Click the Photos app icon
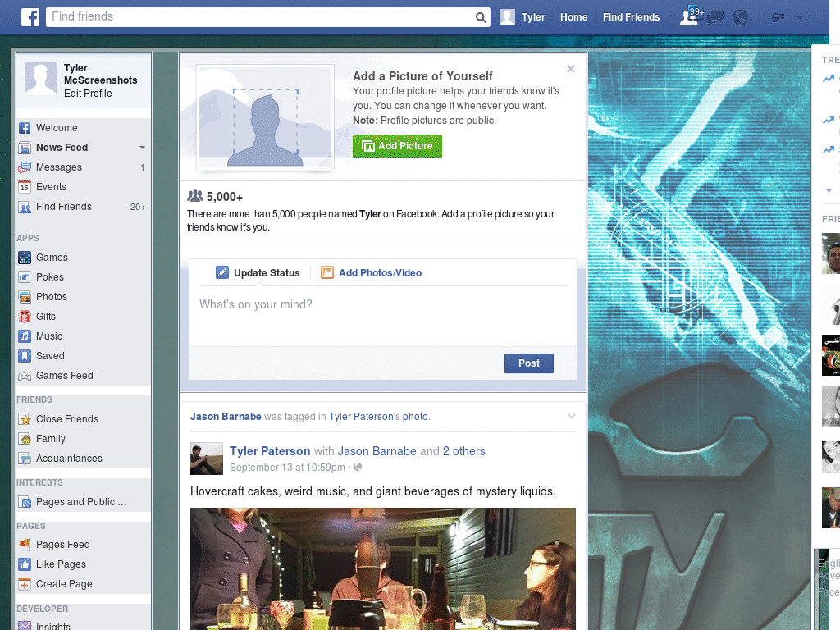Viewport: 840px width, 630px height. (25, 297)
